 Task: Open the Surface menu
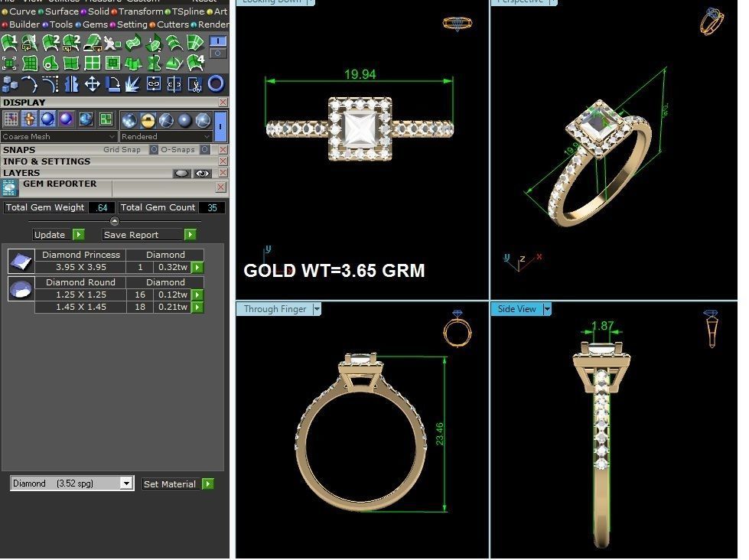click(x=62, y=11)
